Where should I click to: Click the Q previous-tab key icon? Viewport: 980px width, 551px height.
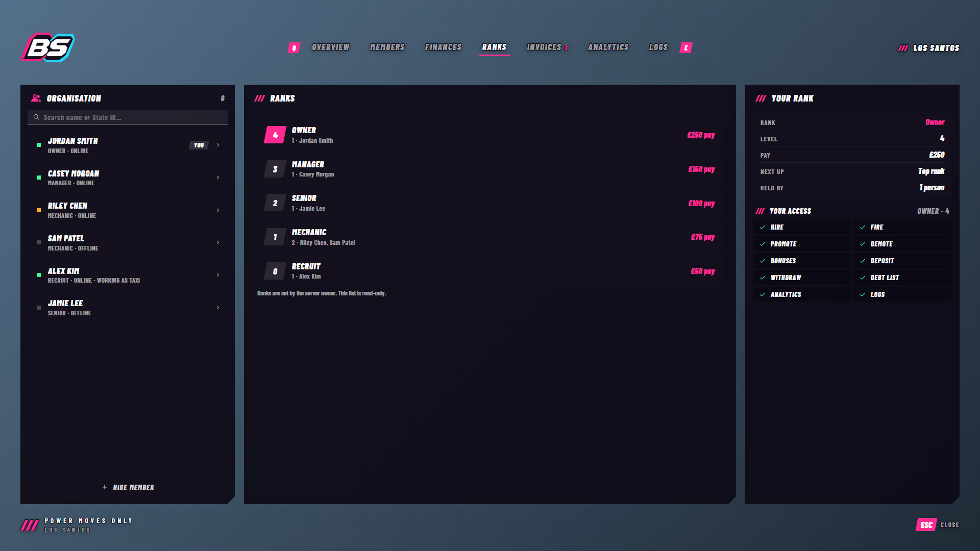pos(294,48)
